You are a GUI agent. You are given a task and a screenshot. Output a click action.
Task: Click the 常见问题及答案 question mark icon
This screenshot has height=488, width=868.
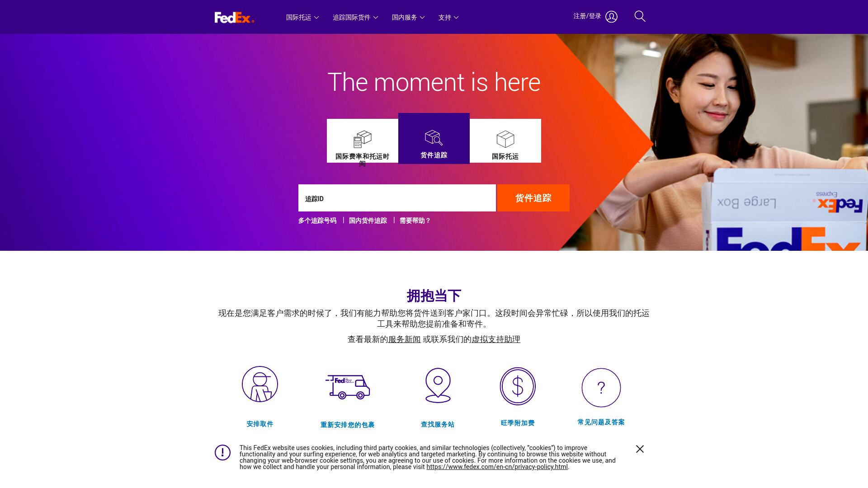pos(601,388)
